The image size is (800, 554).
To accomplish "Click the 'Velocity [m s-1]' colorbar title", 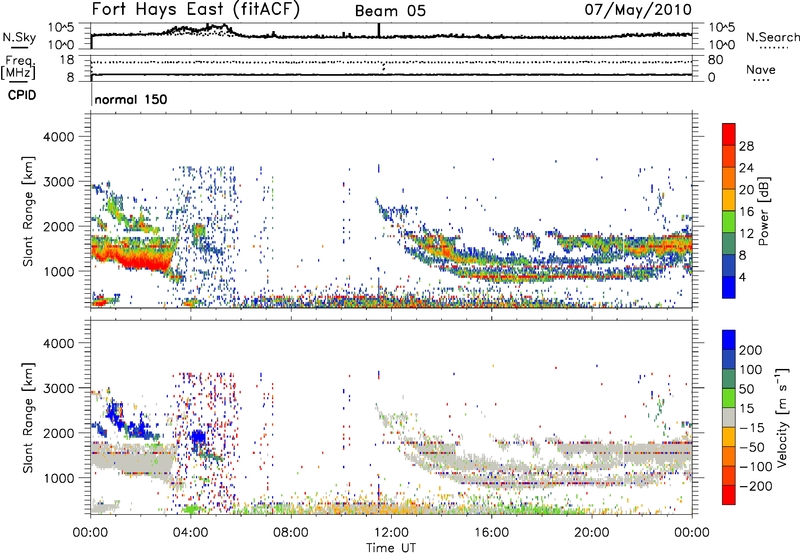I will pyautogui.click(x=782, y=417).
